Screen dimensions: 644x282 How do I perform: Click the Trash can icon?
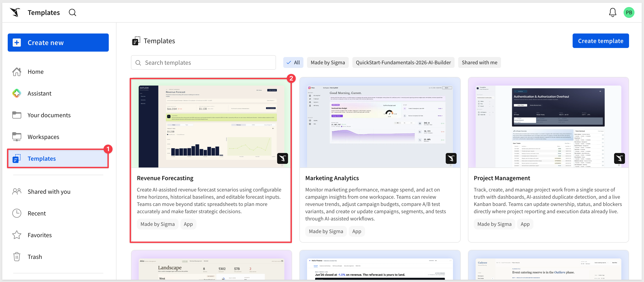tap(17, 257)
